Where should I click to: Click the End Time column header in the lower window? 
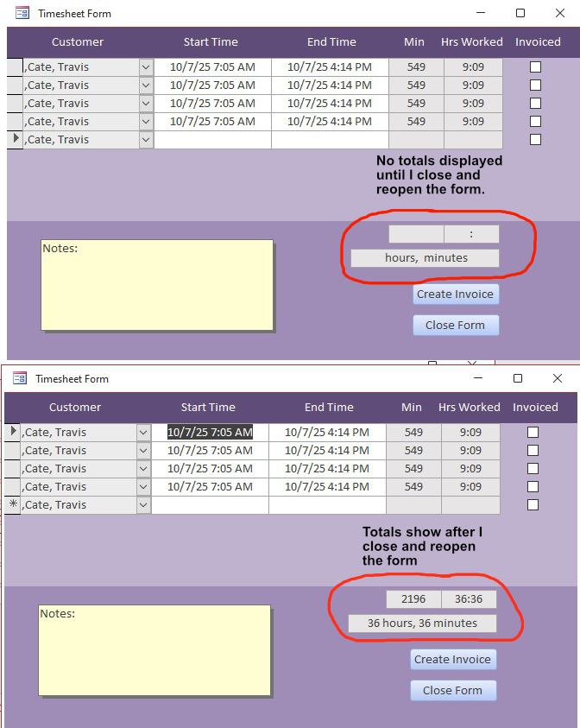click(329, 407)
